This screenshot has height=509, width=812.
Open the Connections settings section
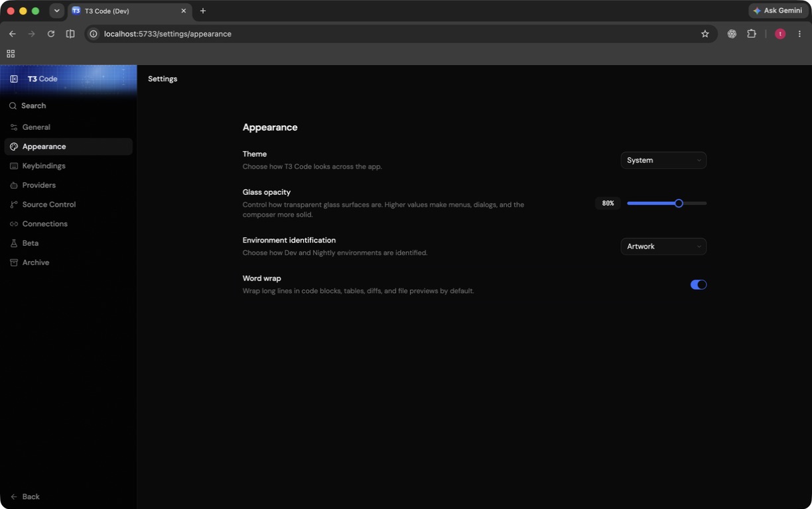click(x=68, y=224)
